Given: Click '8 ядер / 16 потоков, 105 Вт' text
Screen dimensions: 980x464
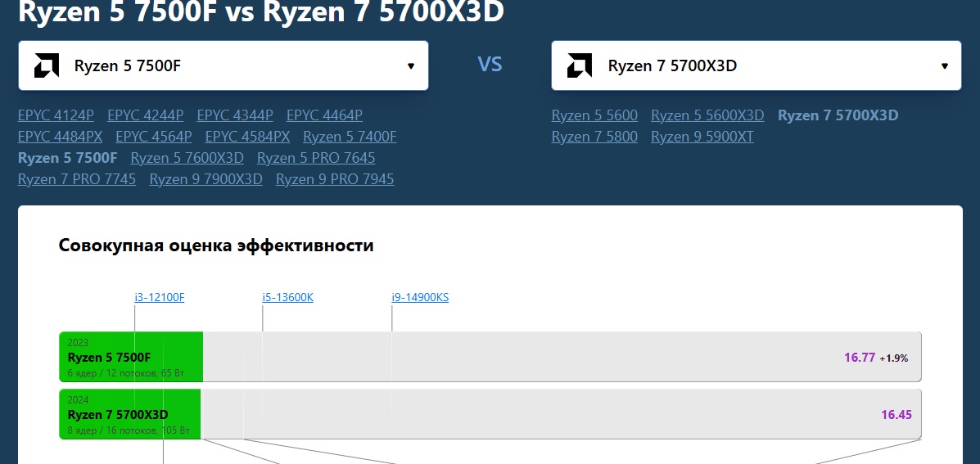Looking at the screenshot, I should (x=128, y=430).
